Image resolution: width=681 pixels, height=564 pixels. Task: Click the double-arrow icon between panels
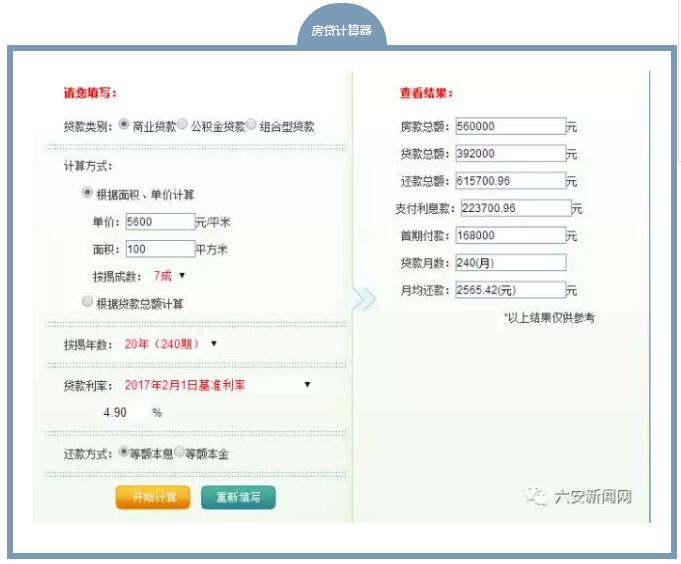pyautogui.click(x=364, y=298)
